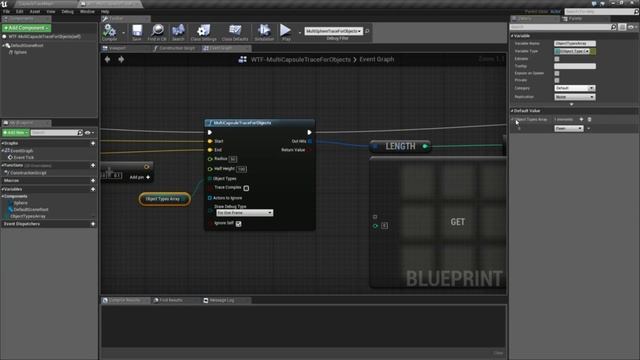This screenshot has height=360, width=640.
Task: Click search icon in Details search box
Action: 613,27
